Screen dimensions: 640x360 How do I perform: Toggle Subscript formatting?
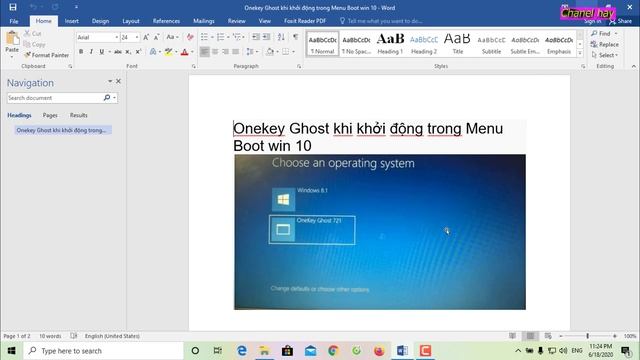coord(128,52)
